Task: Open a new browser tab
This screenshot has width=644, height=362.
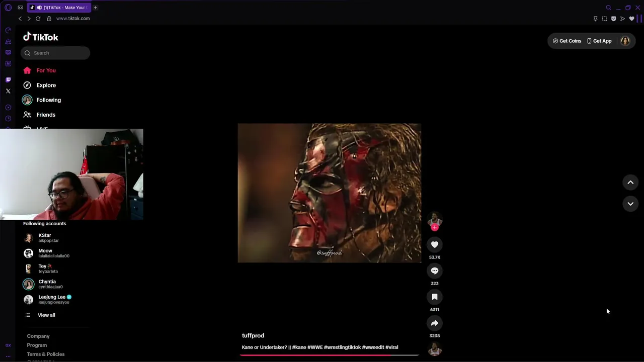Action: click(95, 8)
